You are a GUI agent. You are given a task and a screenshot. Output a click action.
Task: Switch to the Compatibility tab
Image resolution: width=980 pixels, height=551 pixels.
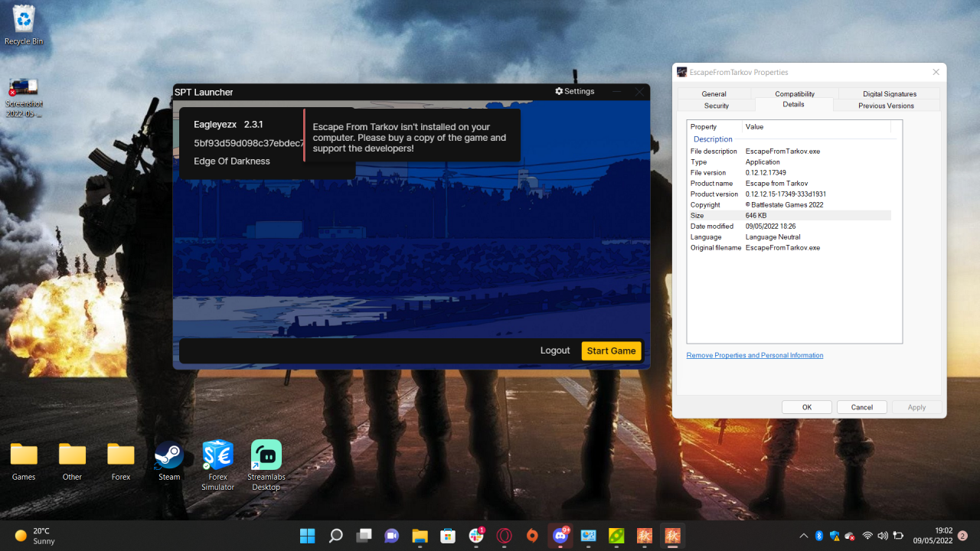795,94
